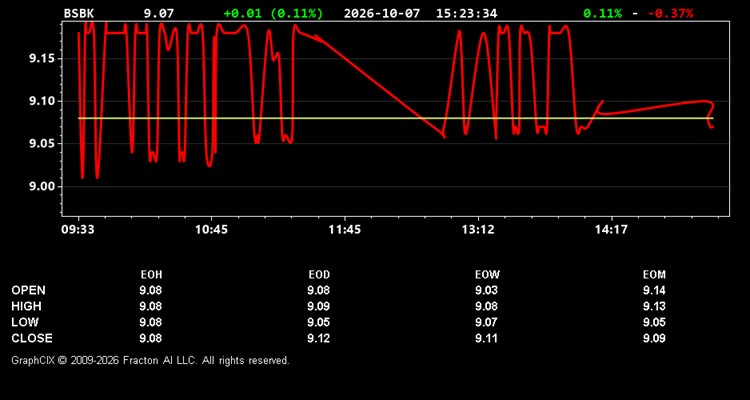Select the last price 9.07 in header
Viewport: 750px width, 400px height.
click(x=159, y=13)
